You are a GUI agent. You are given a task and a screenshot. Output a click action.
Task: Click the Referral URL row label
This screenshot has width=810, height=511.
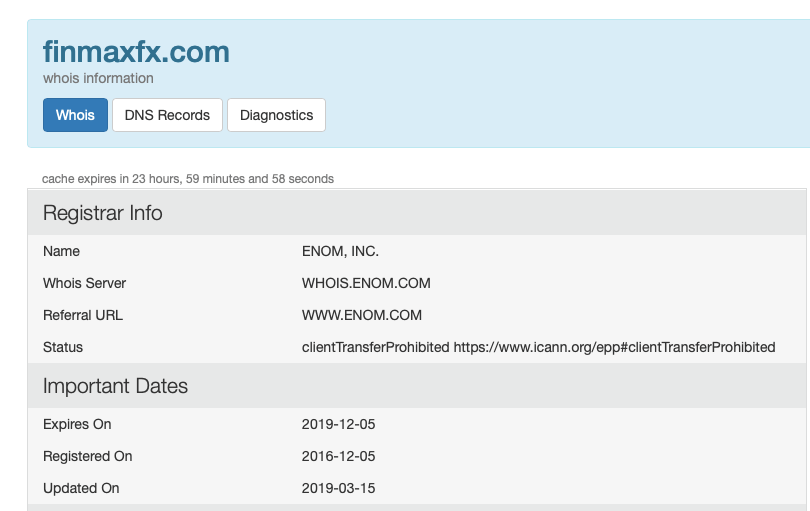82,315
